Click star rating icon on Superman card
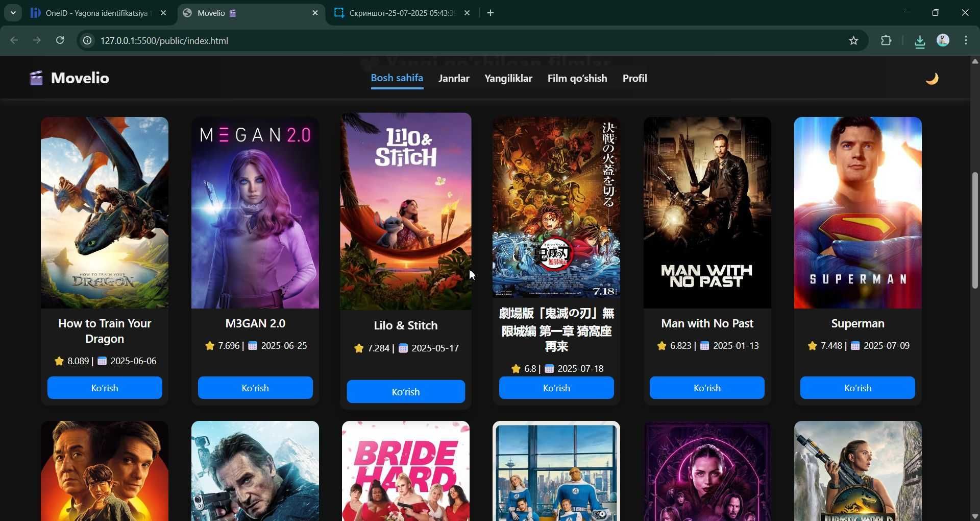 (x=812, y=346)
